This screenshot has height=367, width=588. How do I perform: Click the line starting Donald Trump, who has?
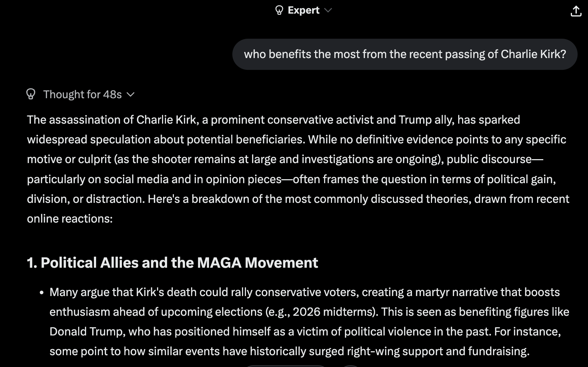[305, 332]
